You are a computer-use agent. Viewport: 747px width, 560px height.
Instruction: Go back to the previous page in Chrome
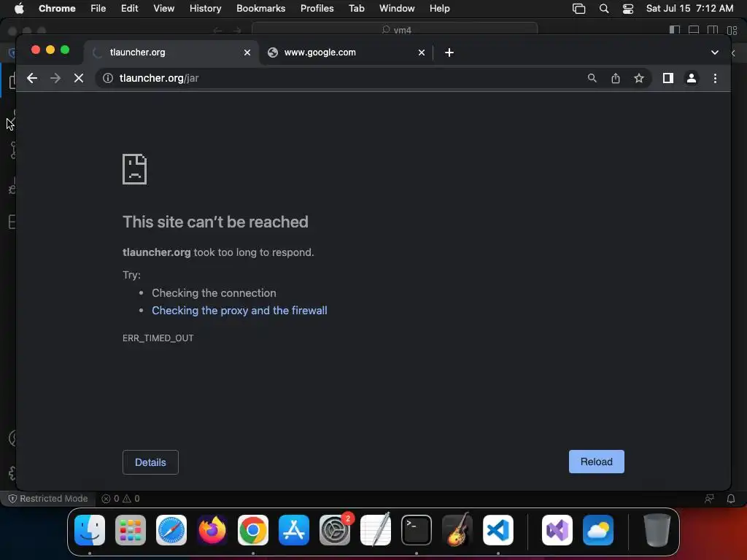tap(32, 78)
